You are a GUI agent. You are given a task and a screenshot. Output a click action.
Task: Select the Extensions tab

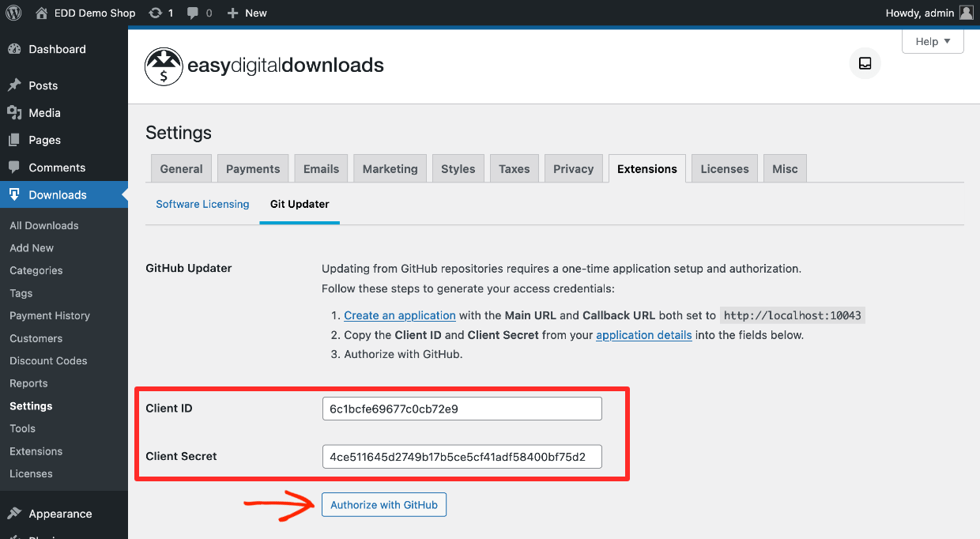[x=647, y=168]
